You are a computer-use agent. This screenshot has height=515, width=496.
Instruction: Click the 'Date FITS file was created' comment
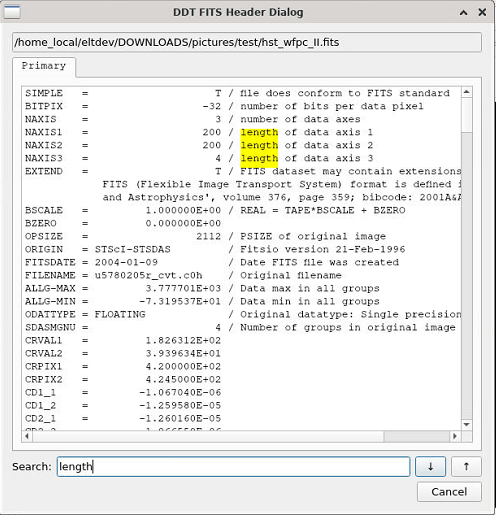coord(320,262)
